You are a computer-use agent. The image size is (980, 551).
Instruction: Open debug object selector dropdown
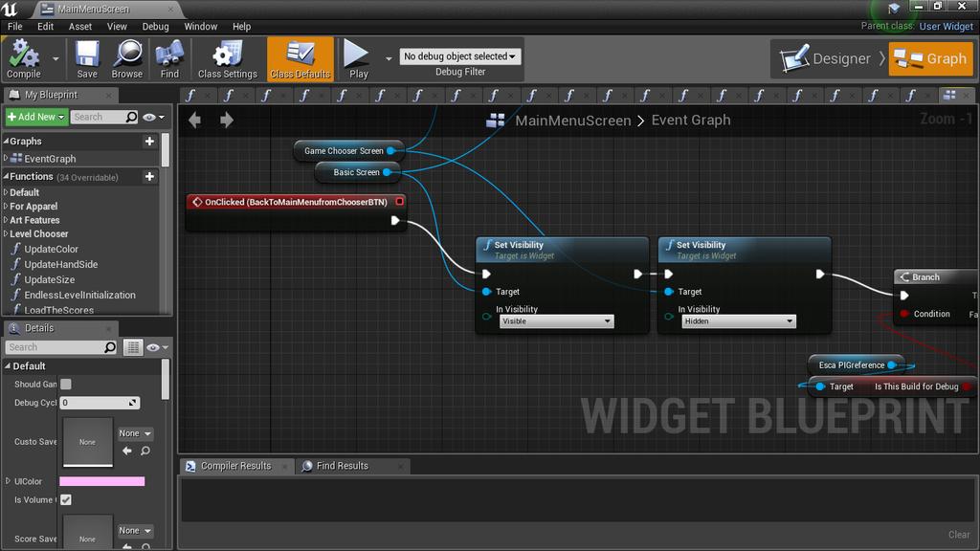pos(459,56)
